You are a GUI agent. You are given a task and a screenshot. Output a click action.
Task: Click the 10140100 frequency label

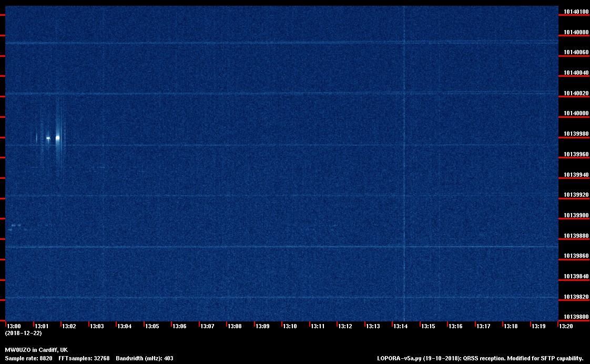click(576, 12)
